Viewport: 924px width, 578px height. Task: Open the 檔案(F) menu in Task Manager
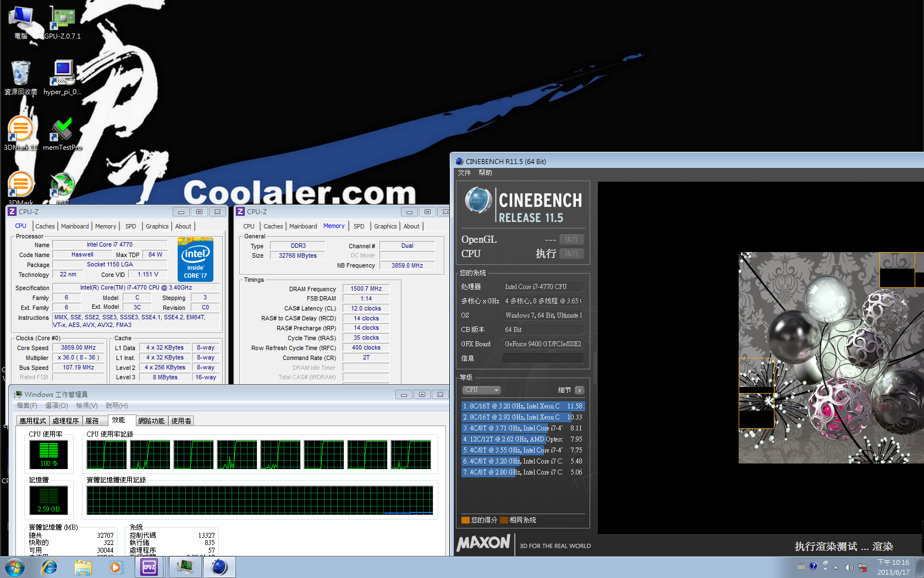click(x=27, y=406)
